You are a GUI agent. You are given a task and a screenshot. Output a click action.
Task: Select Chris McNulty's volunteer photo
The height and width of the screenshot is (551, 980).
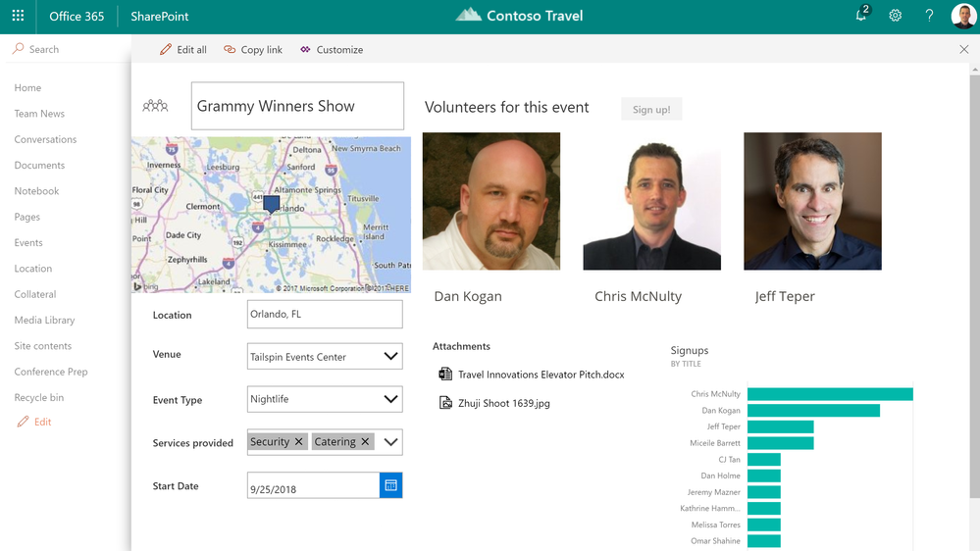point(652,201)
